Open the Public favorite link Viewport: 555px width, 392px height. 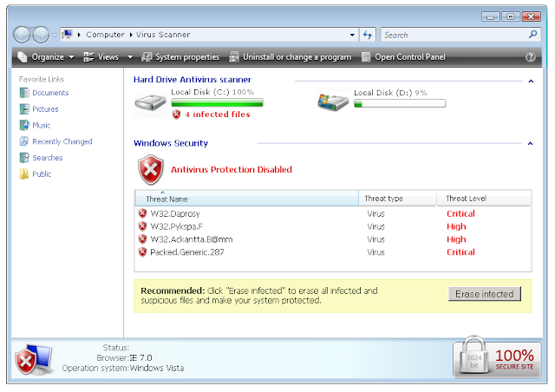[42, 173]
